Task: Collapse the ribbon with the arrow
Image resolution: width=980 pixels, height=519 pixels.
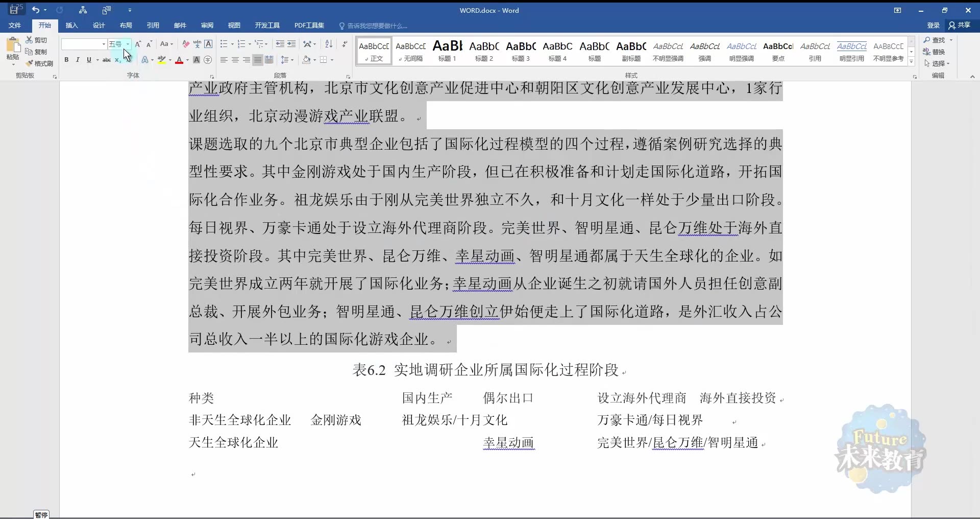Action: [972, 77]
